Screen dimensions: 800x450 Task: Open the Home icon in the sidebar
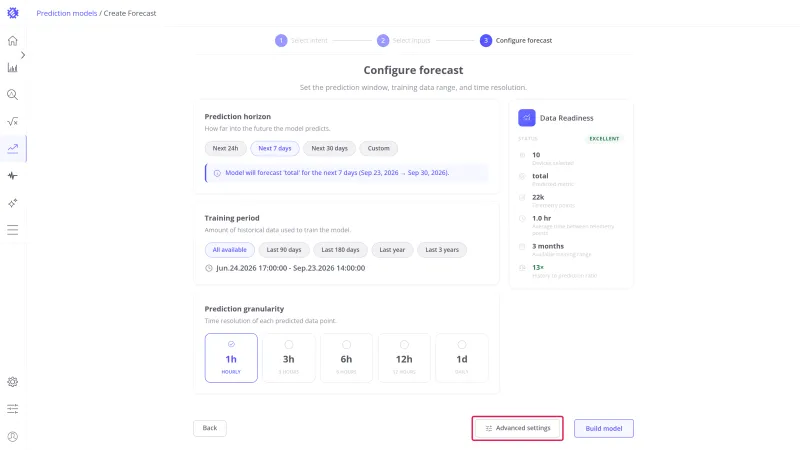13,41
